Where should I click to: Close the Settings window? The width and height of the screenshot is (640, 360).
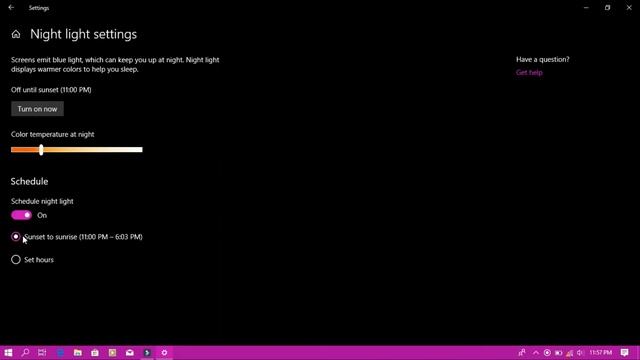tap(629, 7)
